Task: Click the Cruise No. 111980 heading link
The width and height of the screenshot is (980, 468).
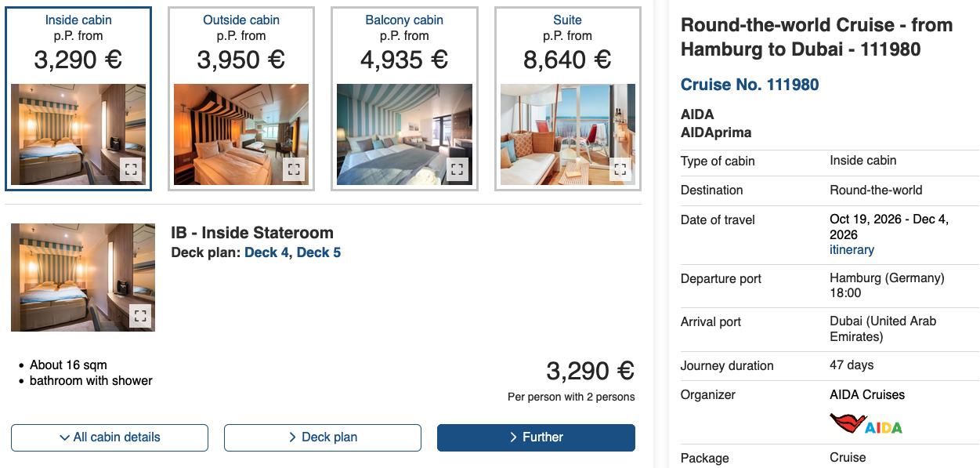Action: [x=750, y=85]
